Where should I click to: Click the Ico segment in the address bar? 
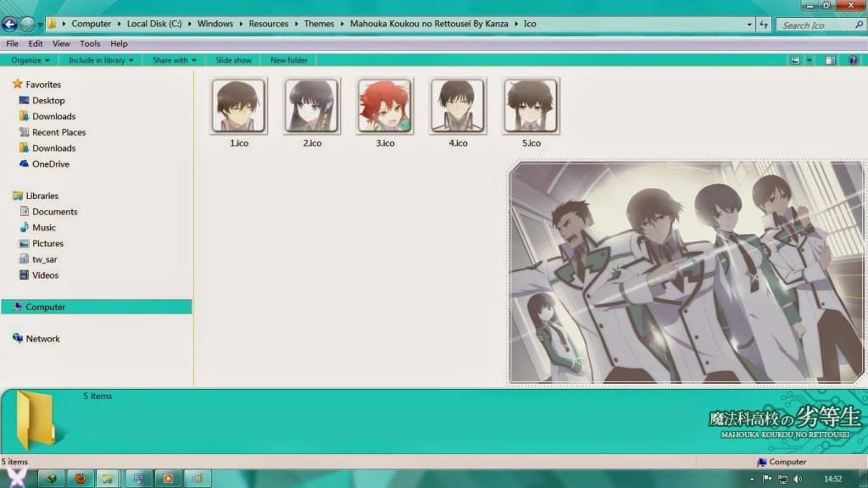coord(530,24)
